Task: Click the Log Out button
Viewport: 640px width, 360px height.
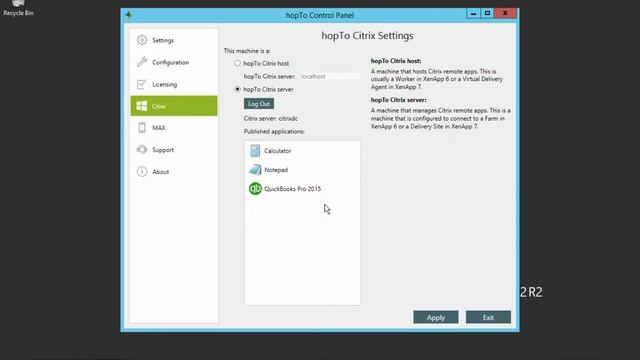Action: (x=259, y=104)
